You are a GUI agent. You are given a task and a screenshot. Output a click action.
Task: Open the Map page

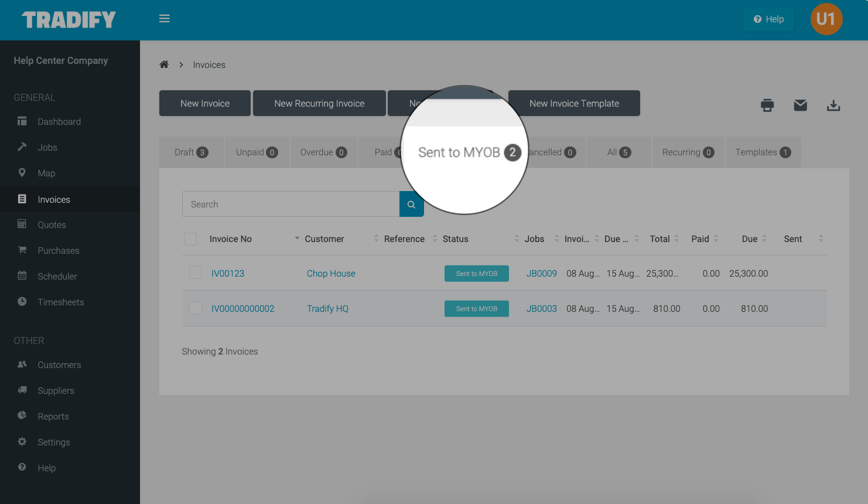(x=46, y=173)
